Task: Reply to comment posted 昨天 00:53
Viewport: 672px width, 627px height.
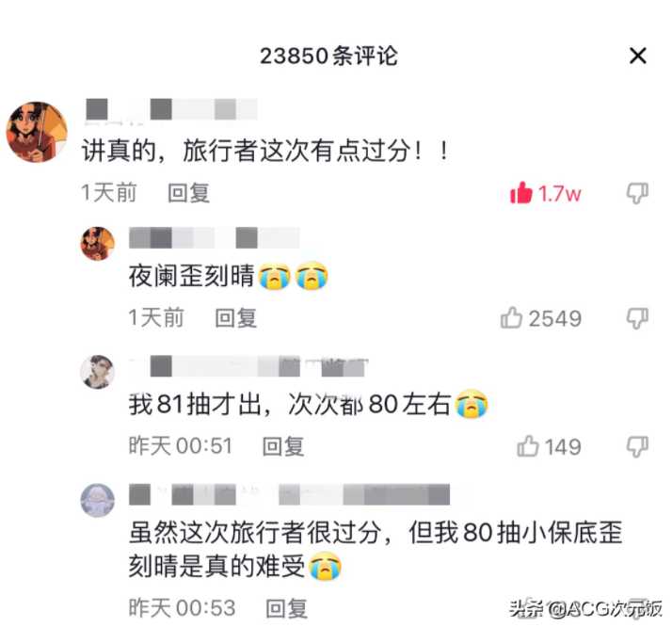Action: pos(287,608)
